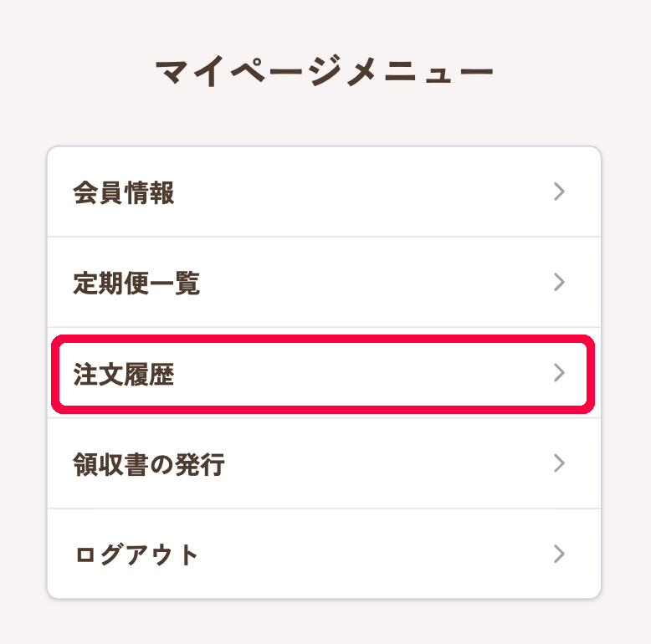Click the arrow icon next to 定期便一覧
651x644 pixels.
coord(560,283)
